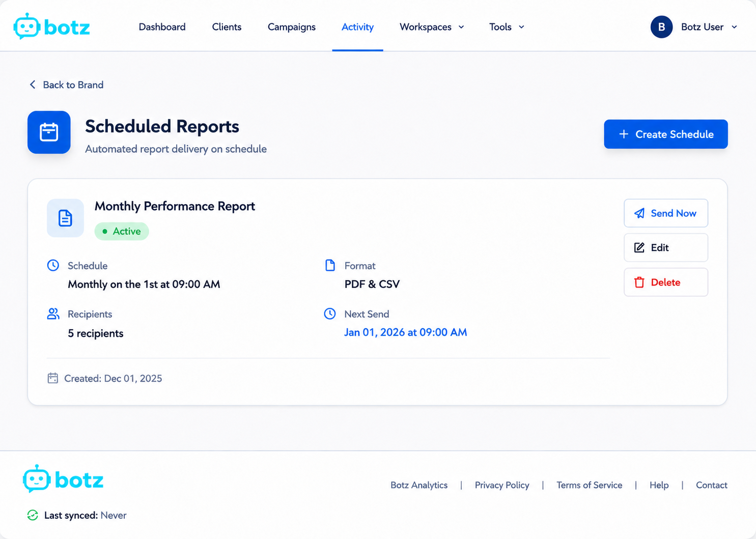Click the Next Send date Jan 01, 2026

405,332
